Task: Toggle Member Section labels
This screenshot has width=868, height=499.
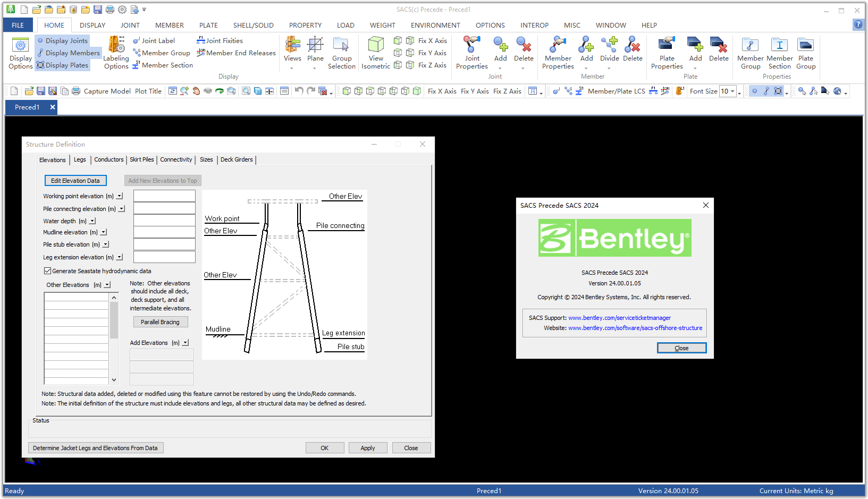Action: tap(163, 65)
